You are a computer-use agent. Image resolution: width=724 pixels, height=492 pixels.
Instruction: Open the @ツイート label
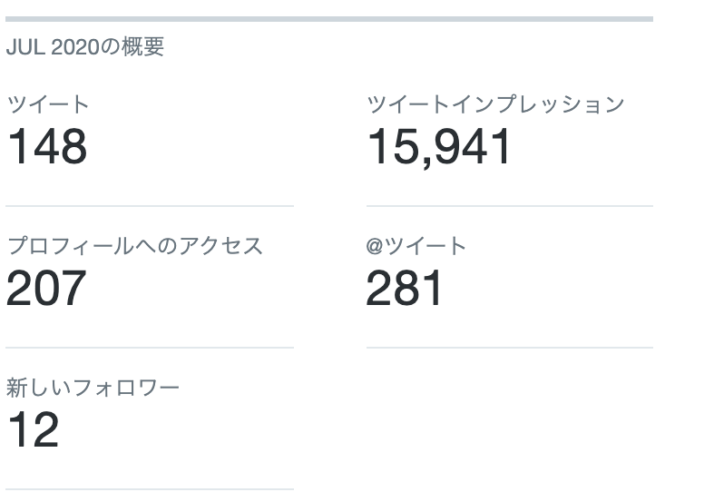click(416, 246)
